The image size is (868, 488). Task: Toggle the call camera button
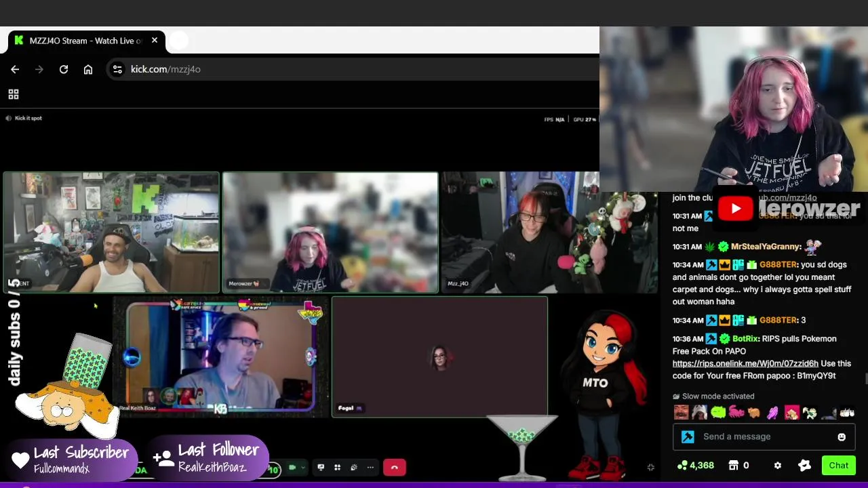[x=293, y=467]
